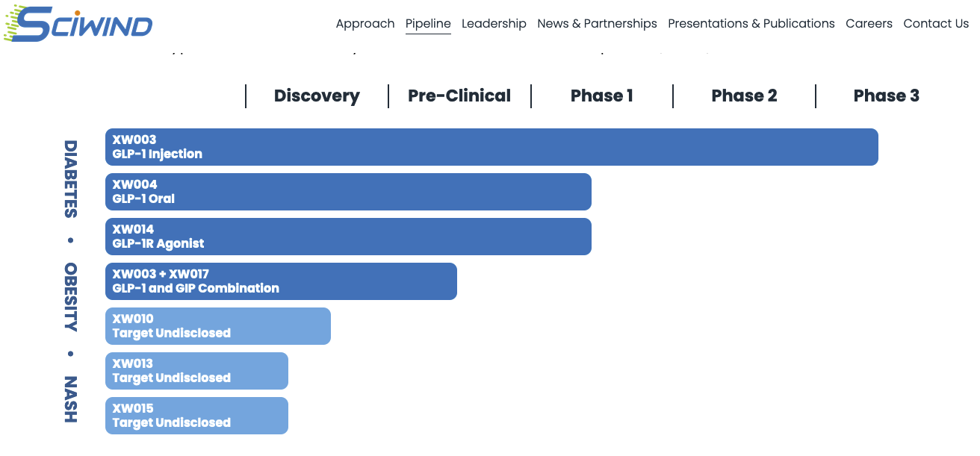Select the XW010 Target Undisclosed bar
The image size is (980, 456).
[x=218, y=326]
